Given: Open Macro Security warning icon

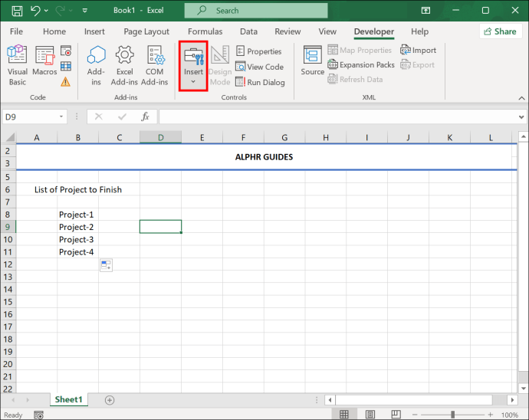Looking at the screenshot, I should (x=66, y=82).
